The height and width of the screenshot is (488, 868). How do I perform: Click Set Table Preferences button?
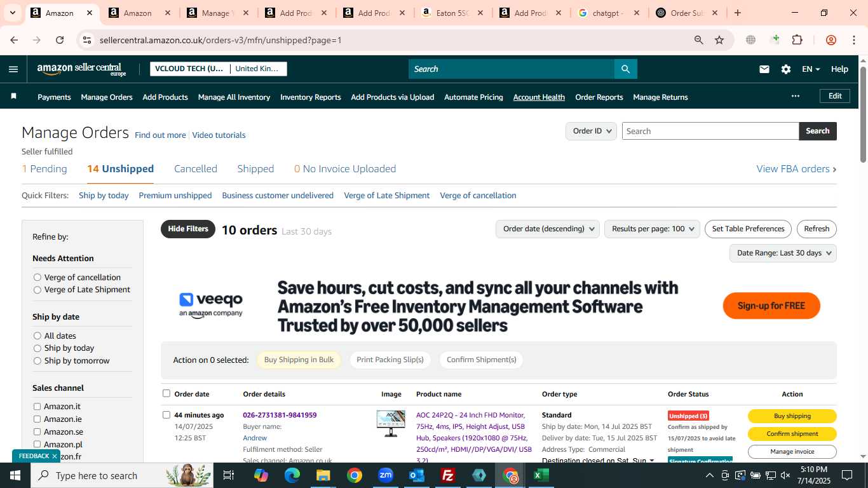tap(748, 229)
